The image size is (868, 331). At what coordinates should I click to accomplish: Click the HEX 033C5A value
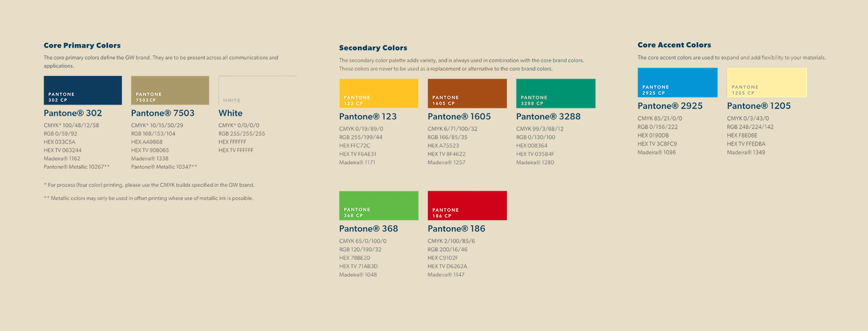(x=60, y=142)
